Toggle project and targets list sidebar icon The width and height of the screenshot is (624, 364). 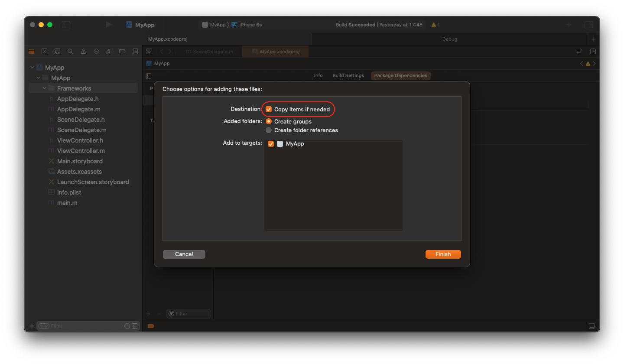point(149,76)
